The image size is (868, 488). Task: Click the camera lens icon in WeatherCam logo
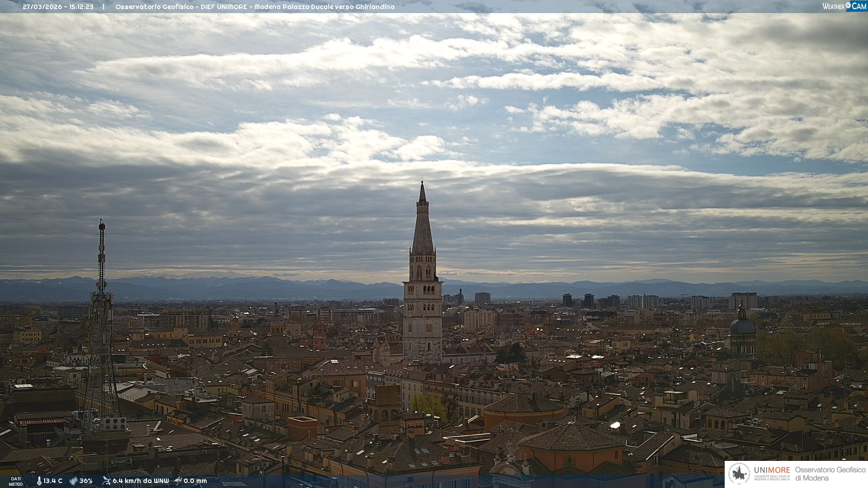coord(848,5)
